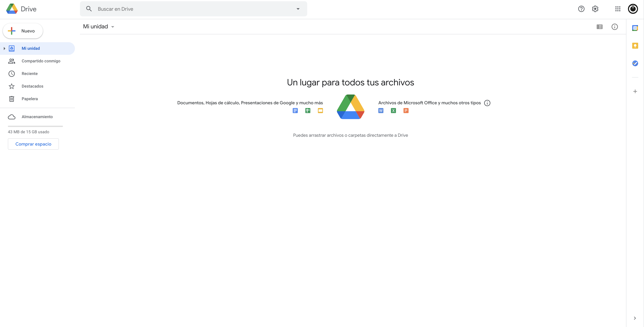Open the account profile avatar

click(x=633, y=9)
